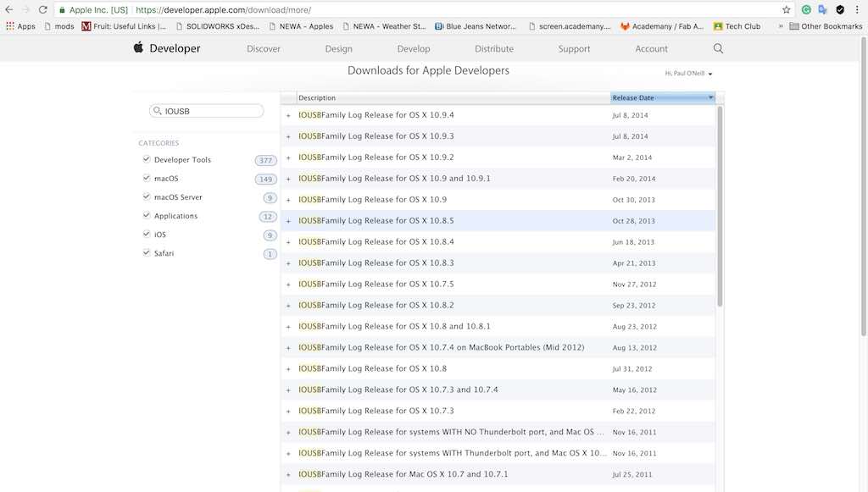Uncheck the Developer Tools category
Viewport: 868px width, 492px height.
coord(146,159)
